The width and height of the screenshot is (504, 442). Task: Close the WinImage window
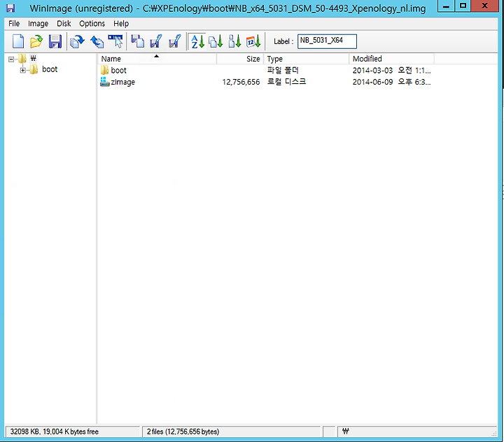tap(484, 6)
